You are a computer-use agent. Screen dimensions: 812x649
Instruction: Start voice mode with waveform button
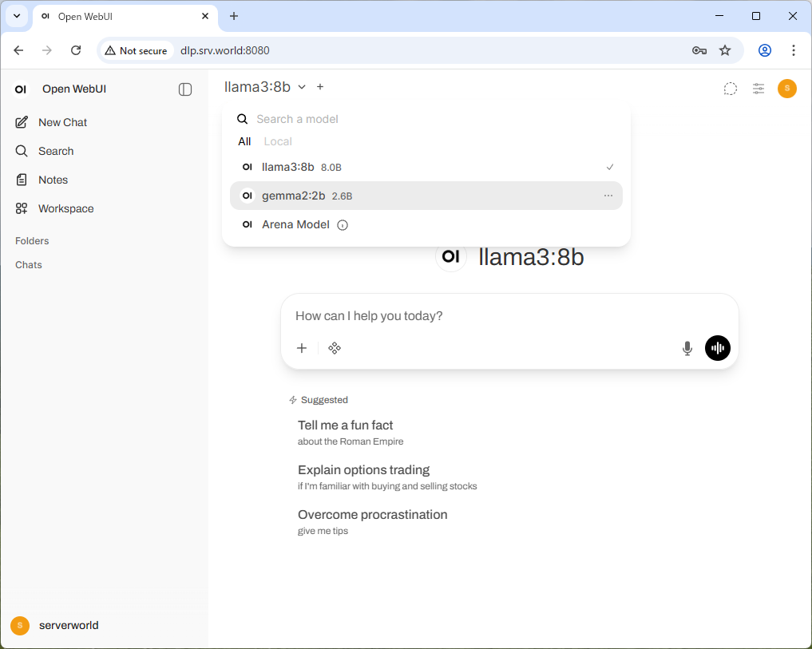tap(717, 348)
